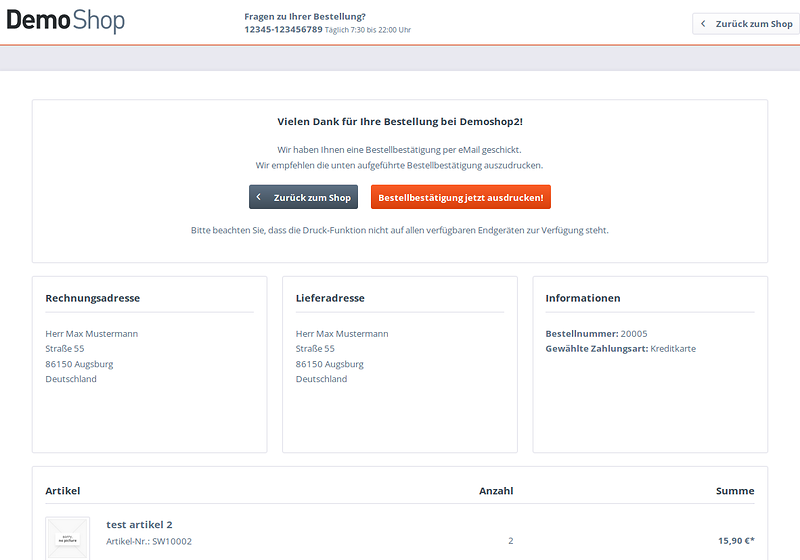Click the Summe column header
The height and width of the screenshot is (560, 800).
(x=735, y=491)
